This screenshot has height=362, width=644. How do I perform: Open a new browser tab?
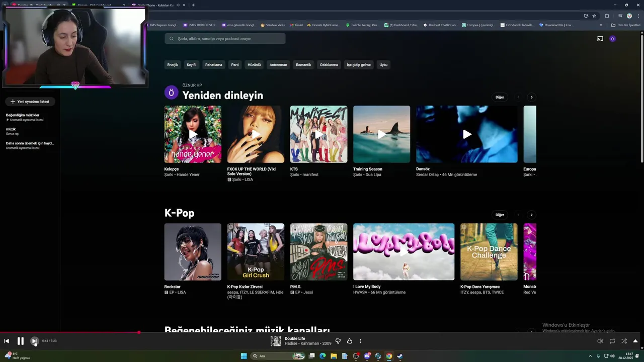click(x=193, y=5)
